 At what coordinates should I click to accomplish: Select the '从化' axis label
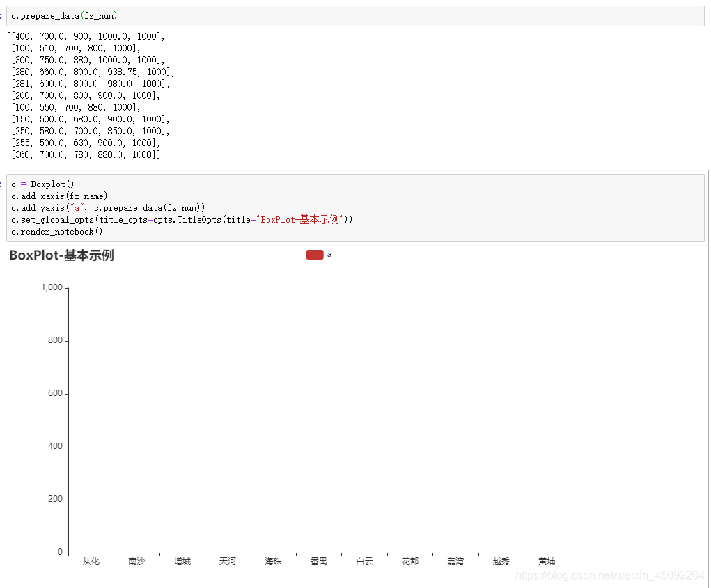[x=91, y=561]
